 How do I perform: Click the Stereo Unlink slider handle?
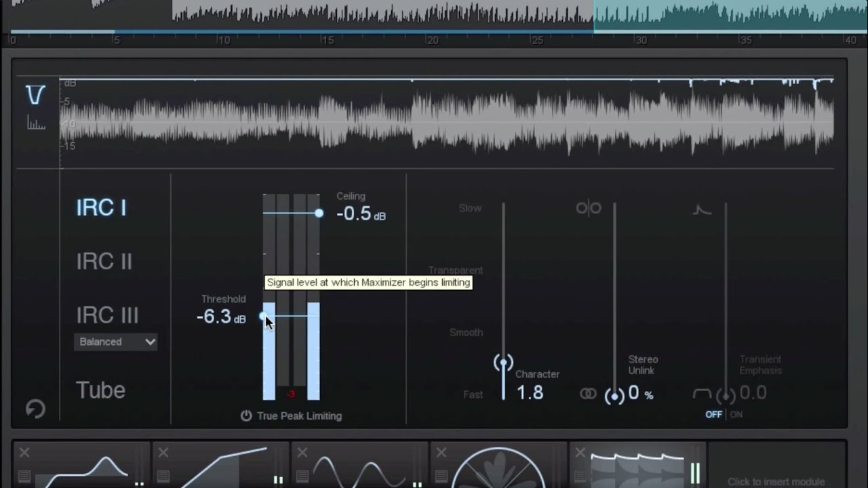[614, 396]
